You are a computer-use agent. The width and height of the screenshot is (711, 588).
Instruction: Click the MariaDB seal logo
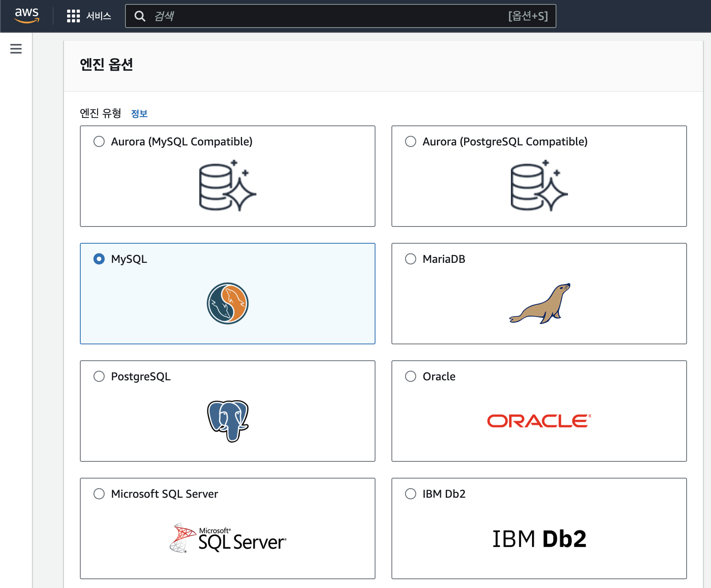(540, 303)
